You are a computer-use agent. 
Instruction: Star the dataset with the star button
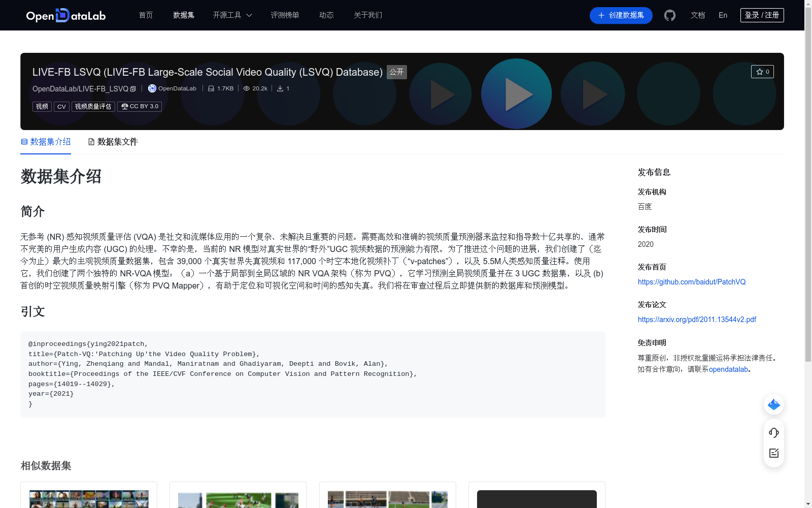(762, 72)
